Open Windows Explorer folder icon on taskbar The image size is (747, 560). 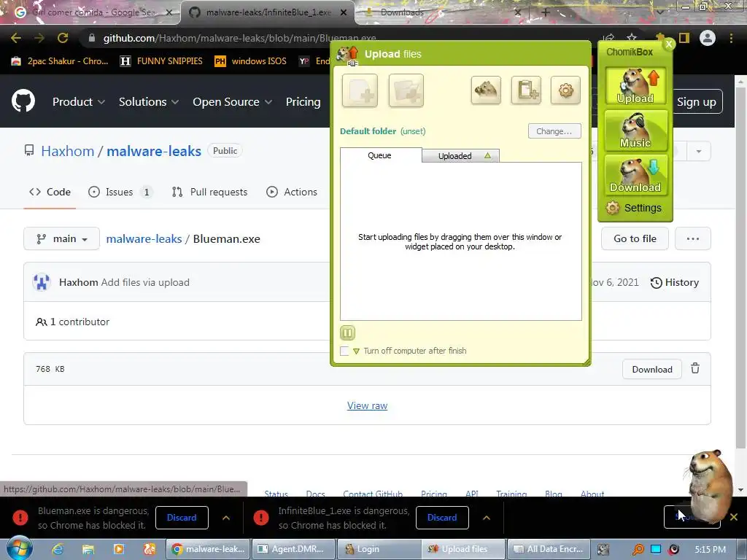[88, 549]
